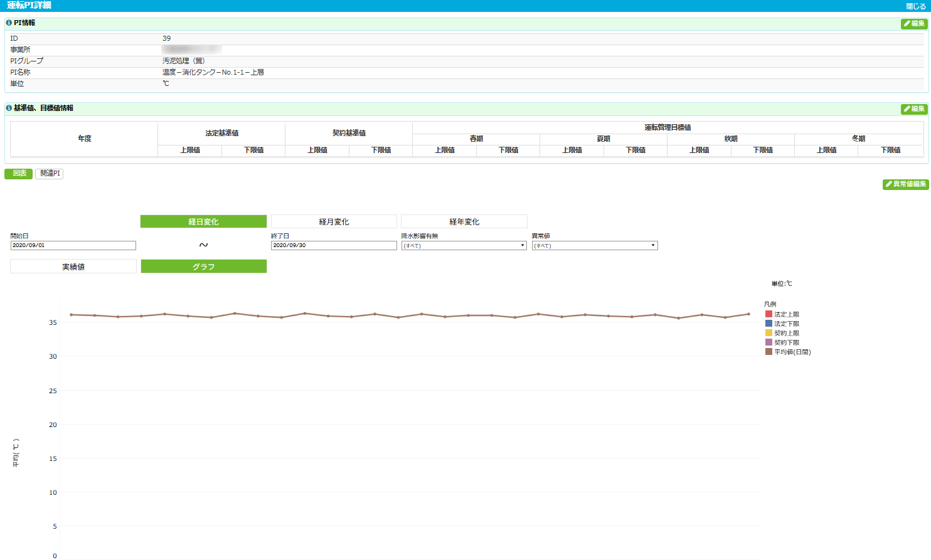Image resolution: width=931 pixels, height=560 pixels.
Task: Open the 異常値編集 button
Action: (x=905, y=184)
